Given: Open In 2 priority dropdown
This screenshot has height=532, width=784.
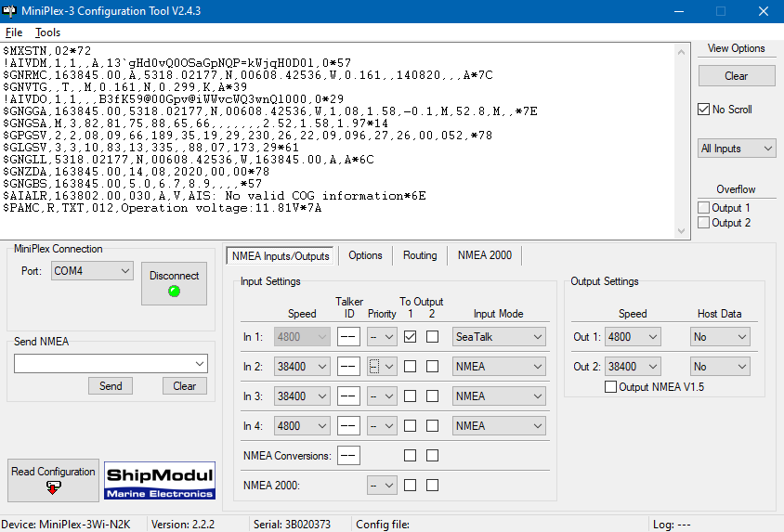Looking at the screenshot, I should (x=382, y=367).
